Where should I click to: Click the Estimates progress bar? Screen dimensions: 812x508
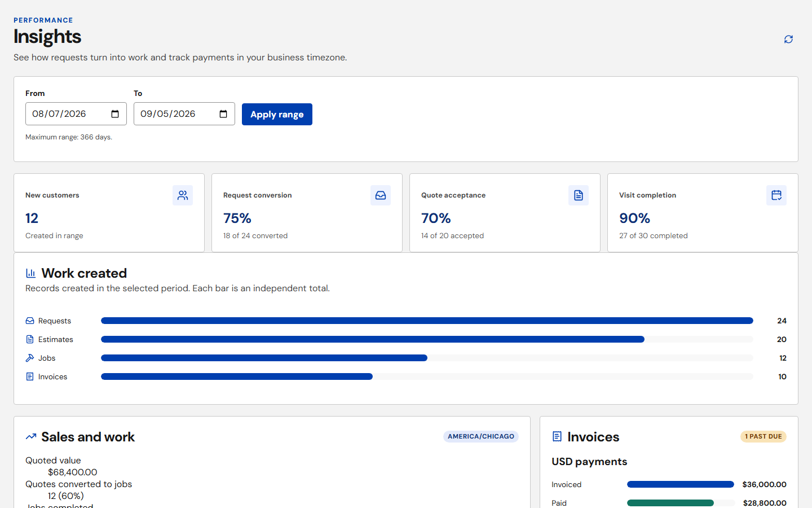(427, 339)
